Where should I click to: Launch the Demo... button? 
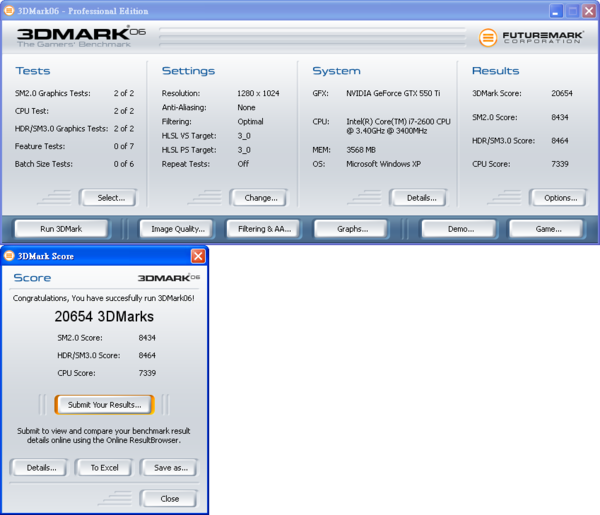(x=459, y=229)
